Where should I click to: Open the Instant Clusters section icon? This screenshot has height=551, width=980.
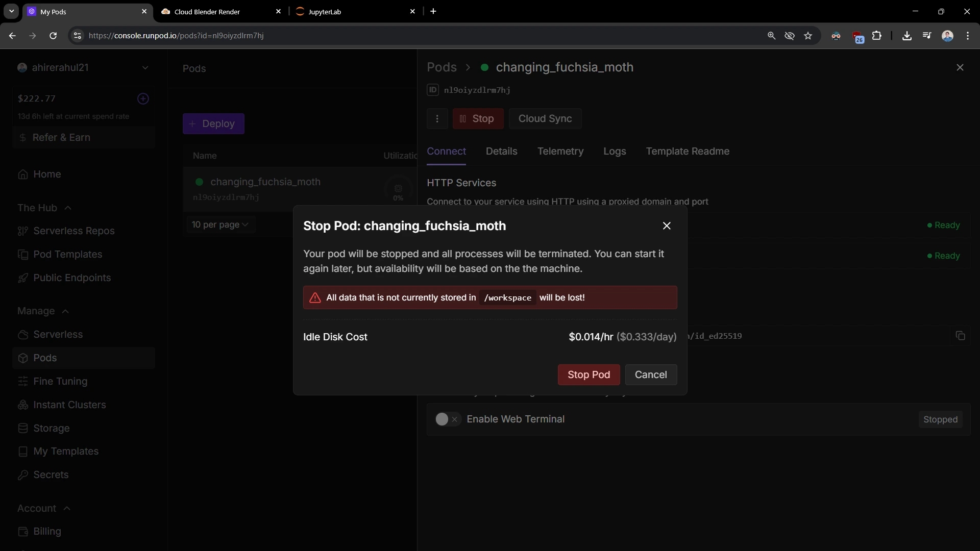[x=23, y=405]
